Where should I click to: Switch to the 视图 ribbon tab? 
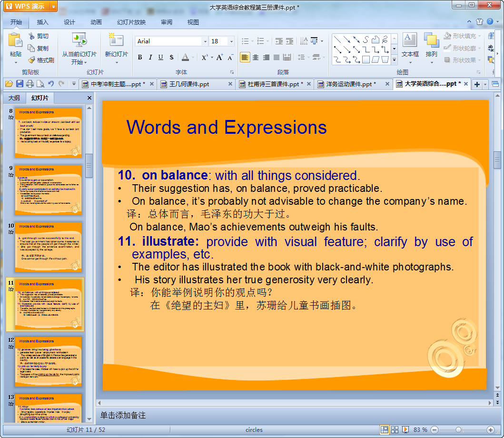[193, 22]
